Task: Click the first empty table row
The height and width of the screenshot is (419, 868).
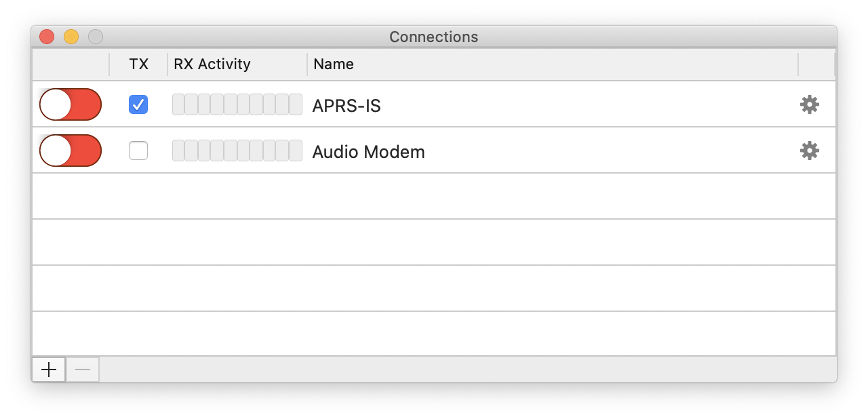Action: coord(434,196)
